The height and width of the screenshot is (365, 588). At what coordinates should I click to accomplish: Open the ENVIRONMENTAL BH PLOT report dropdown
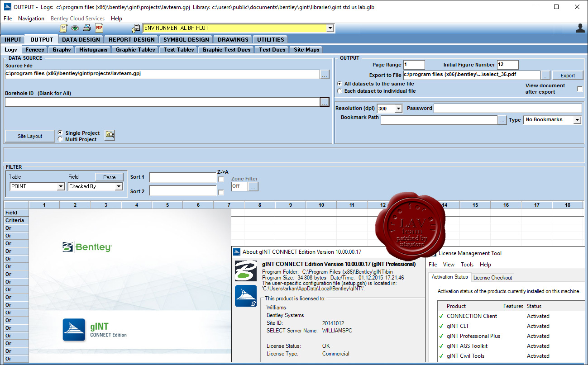[x=330, y=28]
